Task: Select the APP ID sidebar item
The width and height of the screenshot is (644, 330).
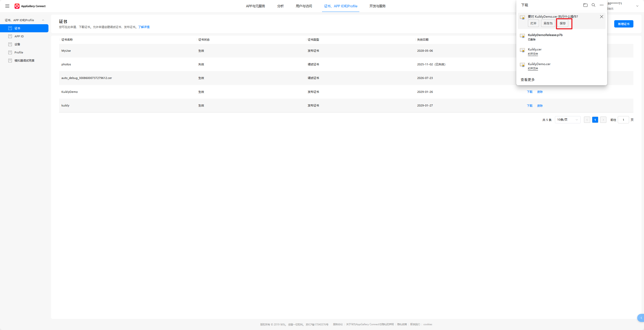Action: pyautogui.click(x=19, y=36)
